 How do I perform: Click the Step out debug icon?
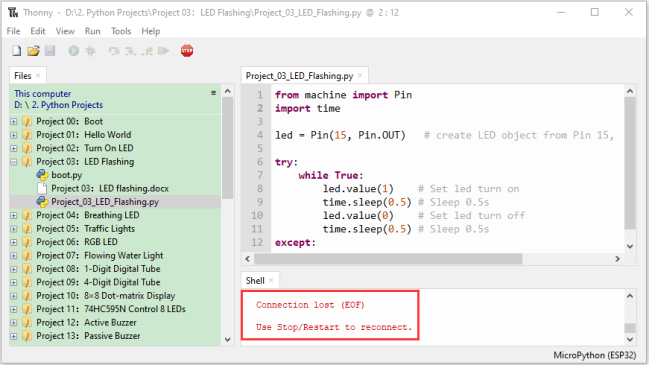click(147, 51)
